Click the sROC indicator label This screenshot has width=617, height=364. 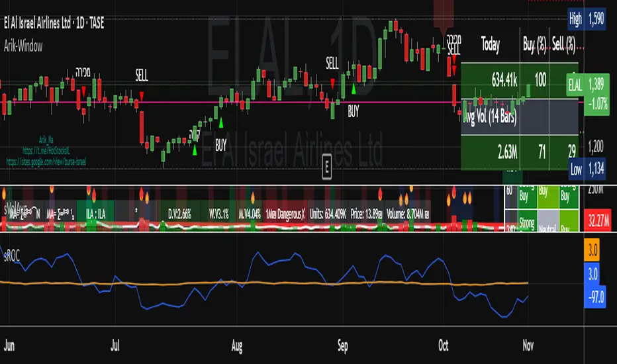pos(11,255)
